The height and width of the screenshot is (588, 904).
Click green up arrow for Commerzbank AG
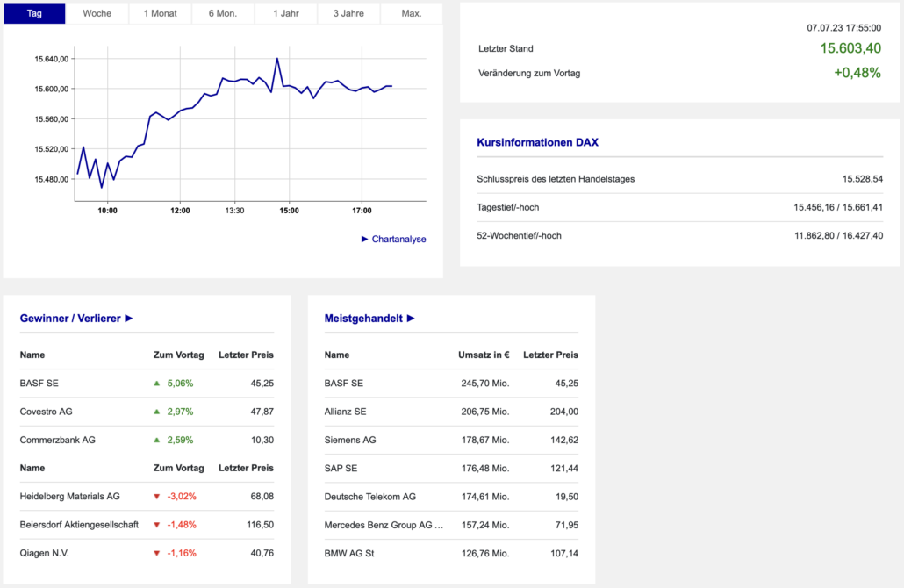157,440
